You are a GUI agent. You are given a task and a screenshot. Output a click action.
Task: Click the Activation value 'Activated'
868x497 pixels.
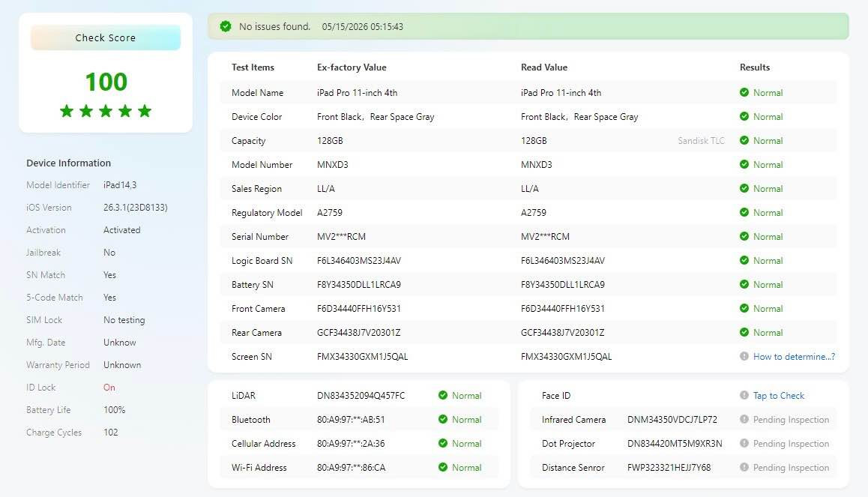coord(121,229)
